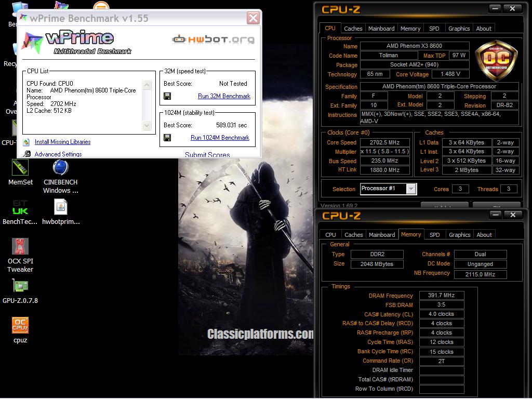Screen dimensions: 532x399
Task: Select About tab in bottom CPU-Z window
Action: point(484,235)
